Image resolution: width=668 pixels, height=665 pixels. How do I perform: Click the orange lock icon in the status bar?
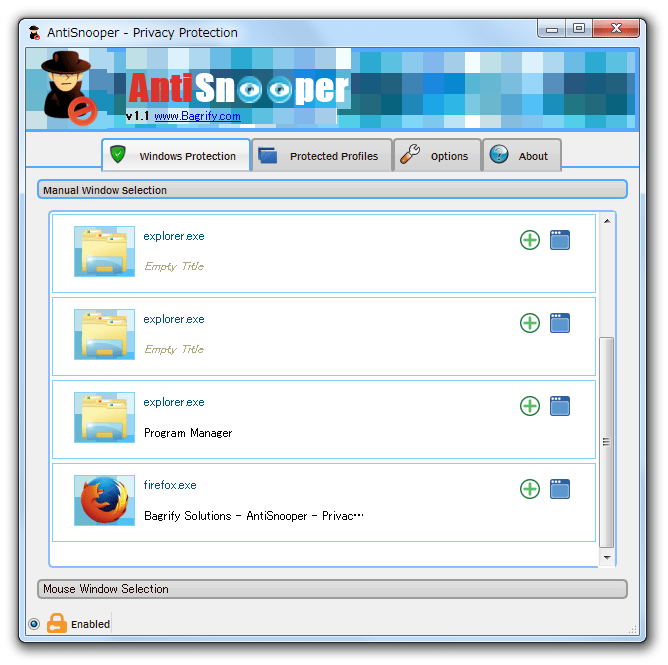(x=57, y=623)
